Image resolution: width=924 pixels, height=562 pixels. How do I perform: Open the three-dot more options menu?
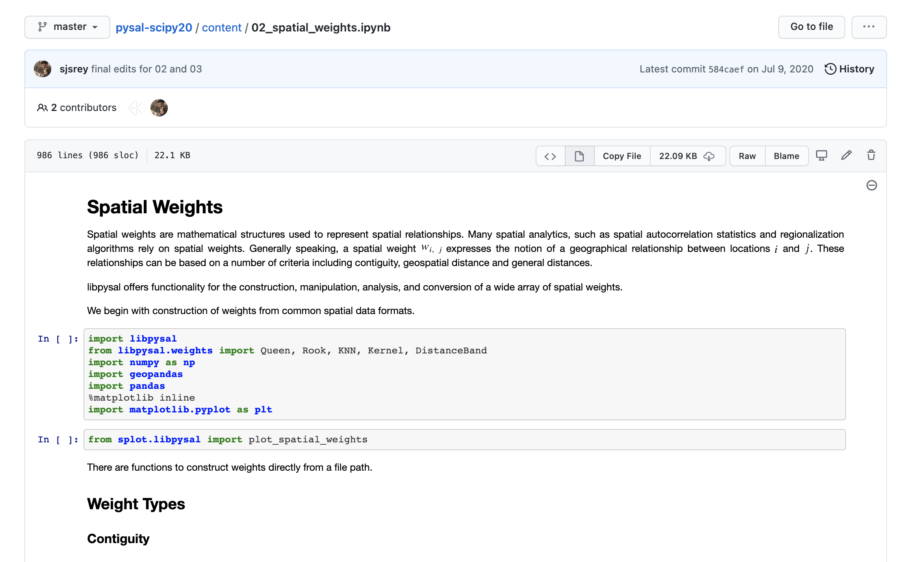pyautogui.click(x=868, y=27)
